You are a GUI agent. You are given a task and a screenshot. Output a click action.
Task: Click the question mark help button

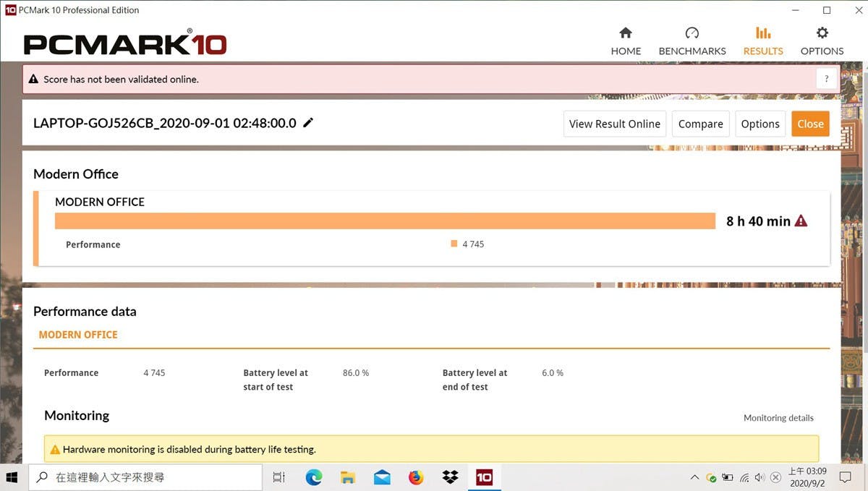[826, 80]
